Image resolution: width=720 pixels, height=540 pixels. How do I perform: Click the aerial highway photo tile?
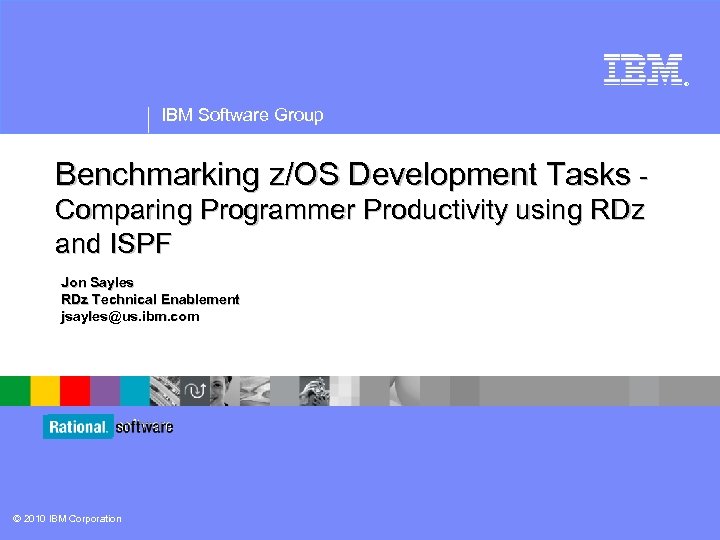point(165,391)
